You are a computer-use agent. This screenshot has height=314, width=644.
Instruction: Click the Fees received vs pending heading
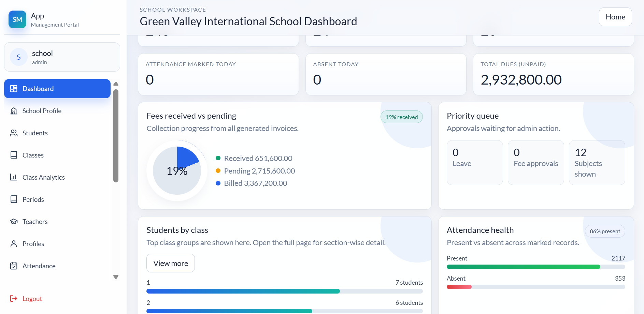tap(191, 116)
